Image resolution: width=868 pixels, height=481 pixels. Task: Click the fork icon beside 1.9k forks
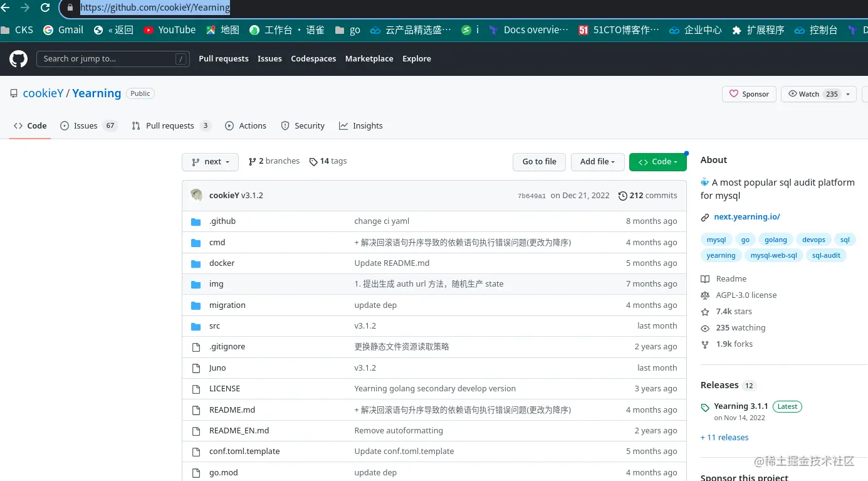[x=705, y=344]
